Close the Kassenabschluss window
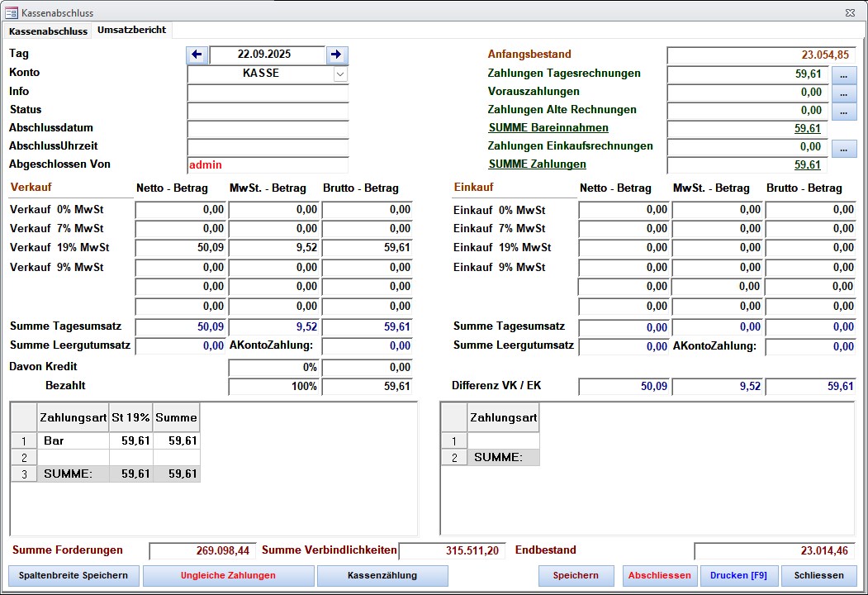The height and width of the screenshot is (595, 868). [x=850, y=13]
